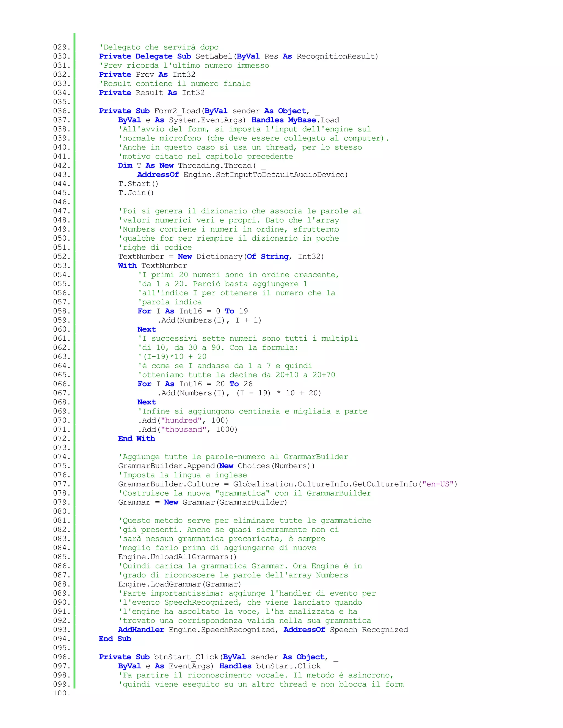Click line number 052.

[x=62, y=257]
